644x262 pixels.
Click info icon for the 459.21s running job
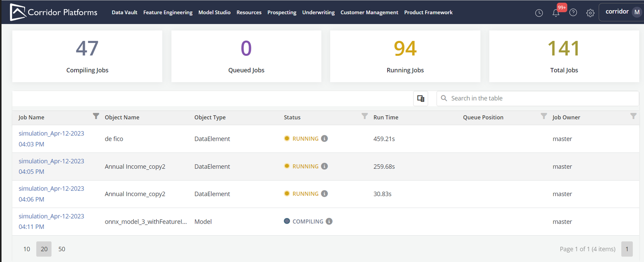coord(325,139)
